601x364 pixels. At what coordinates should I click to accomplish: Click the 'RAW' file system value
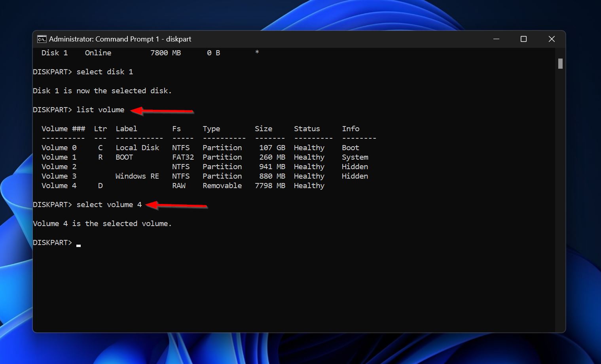coord(179,186)
